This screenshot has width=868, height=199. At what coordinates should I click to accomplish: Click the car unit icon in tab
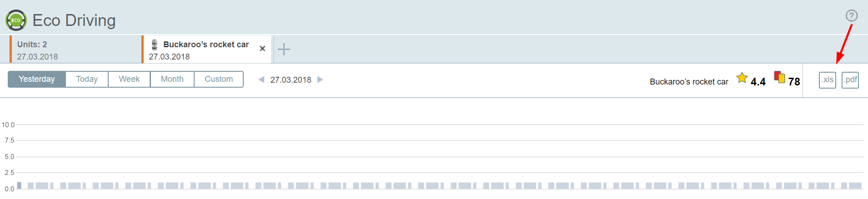tap(155, 45)
